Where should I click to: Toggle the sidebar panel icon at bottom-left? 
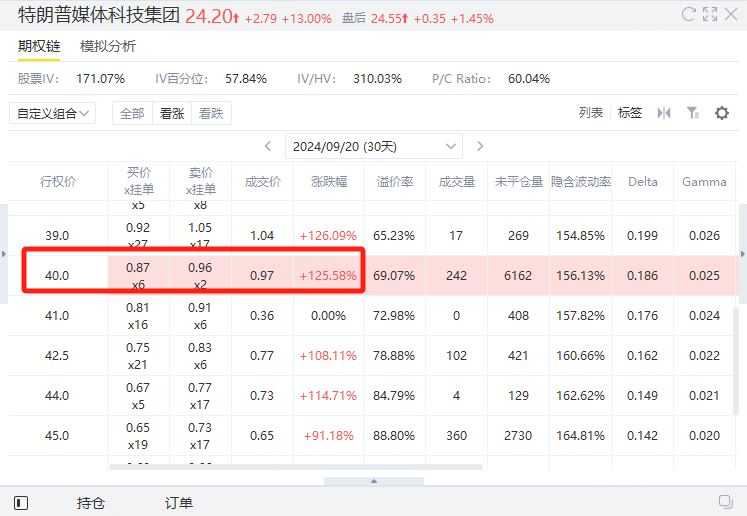click(21, 503)
